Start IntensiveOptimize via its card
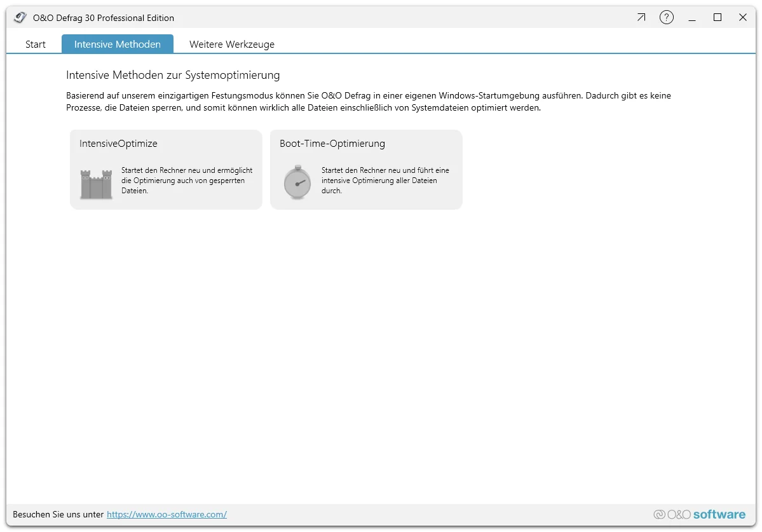762x532 pixels. [x=165, y=169]
